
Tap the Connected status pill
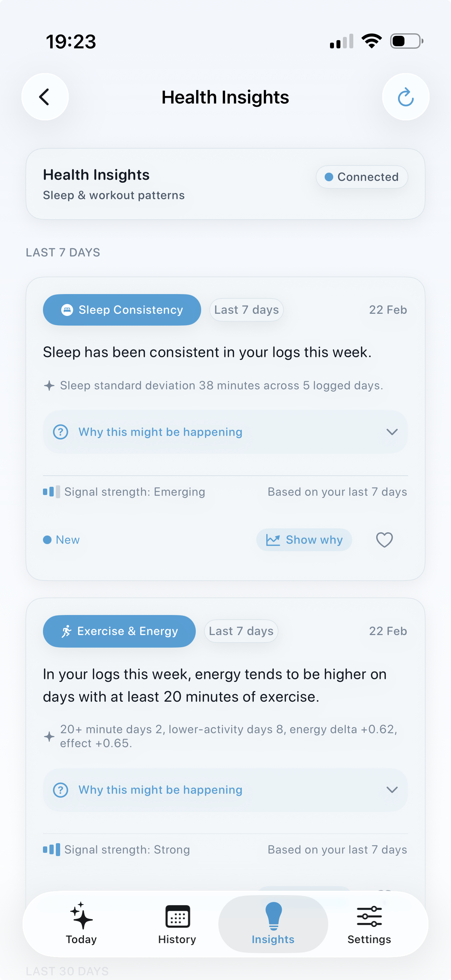tap(361, 177)
